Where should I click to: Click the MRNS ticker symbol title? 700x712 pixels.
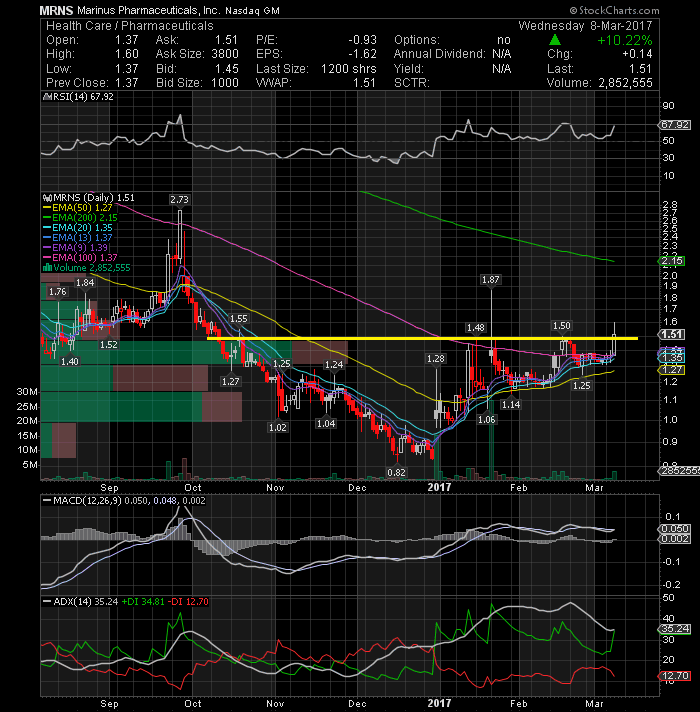click(56, 10)
